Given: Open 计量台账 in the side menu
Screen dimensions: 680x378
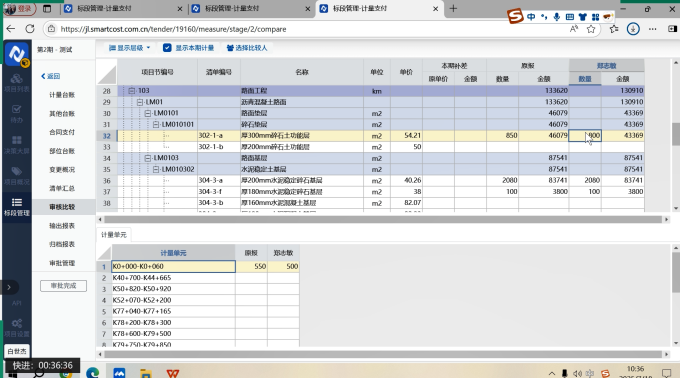Looking at the screenshot, I should 62,95.
